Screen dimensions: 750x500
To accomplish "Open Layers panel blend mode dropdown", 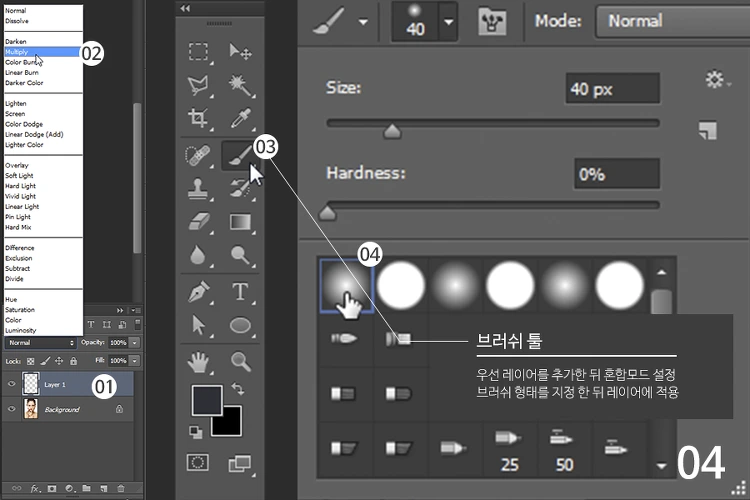I will point(41,343).
